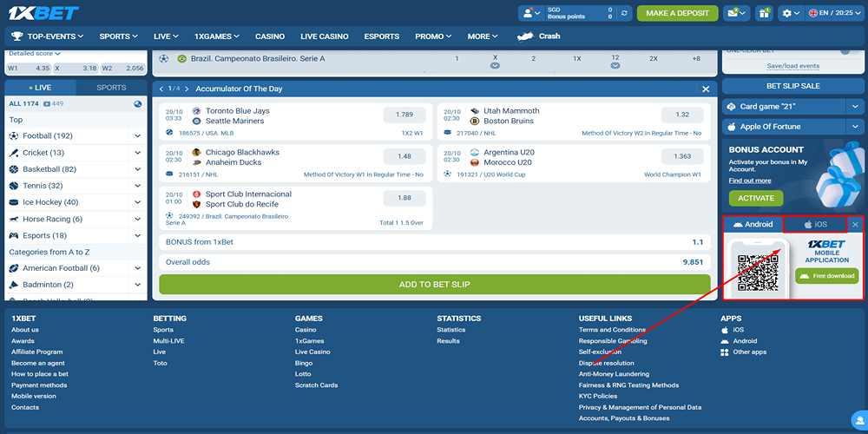The width and height of the screenshot is (868, 434).
Task: Click the messages envelope icon
Action: pyautogui.click(x=734, y=13)
